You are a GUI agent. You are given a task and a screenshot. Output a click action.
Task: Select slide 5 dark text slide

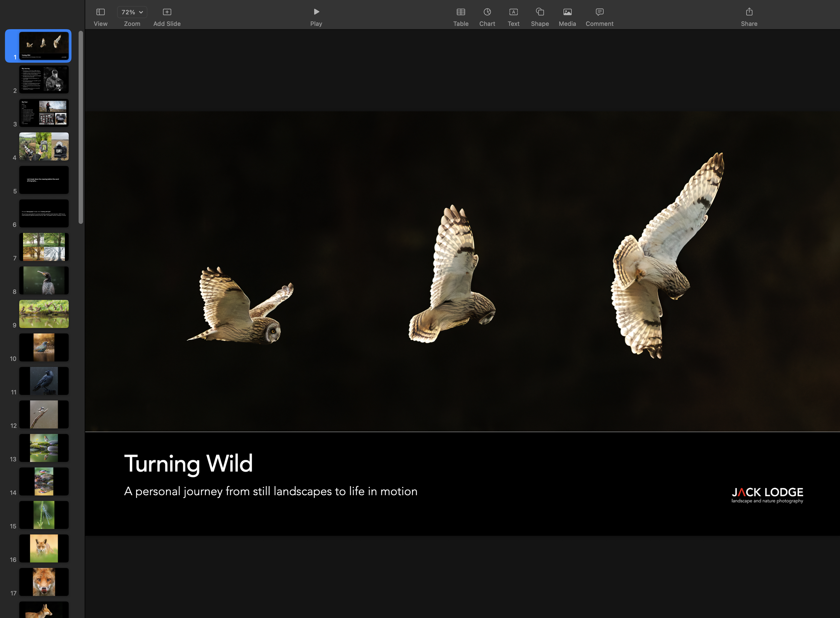click(x=44, y=180)
